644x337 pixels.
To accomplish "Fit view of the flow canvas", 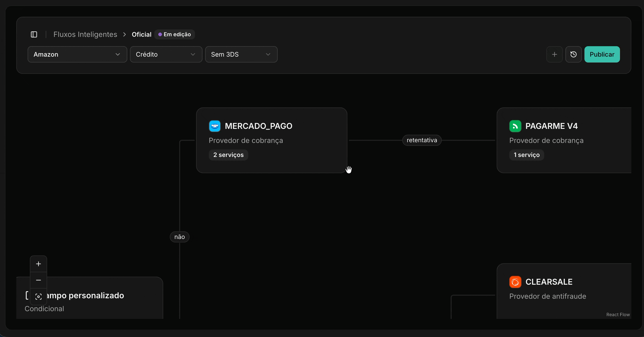I will click(x=38, y=296).
